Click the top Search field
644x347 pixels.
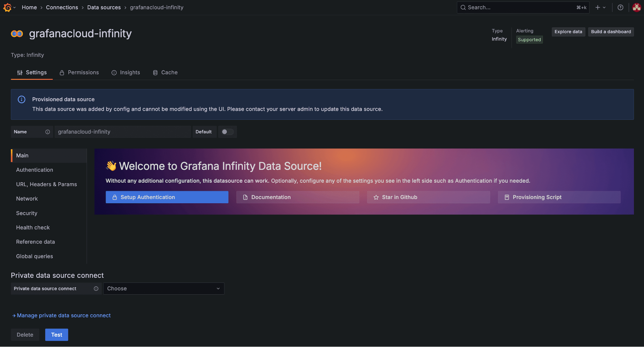click(523, 7)
